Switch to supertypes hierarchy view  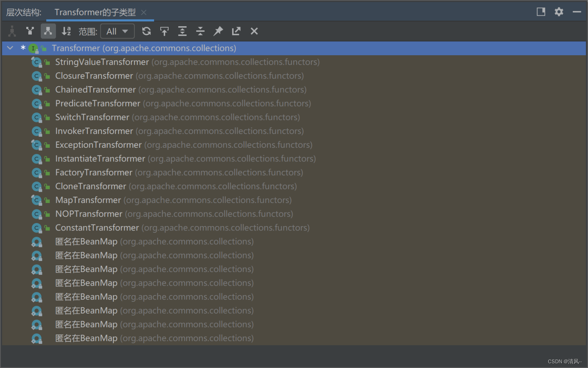pyautogui.click(x=30, y=31)
